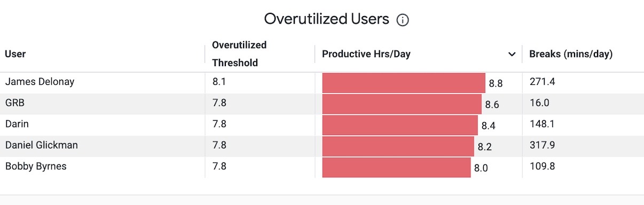This screenshot has height=205, width=644.
Task: Click the Productive Hrs/Day header label
Action: [366, 54]
